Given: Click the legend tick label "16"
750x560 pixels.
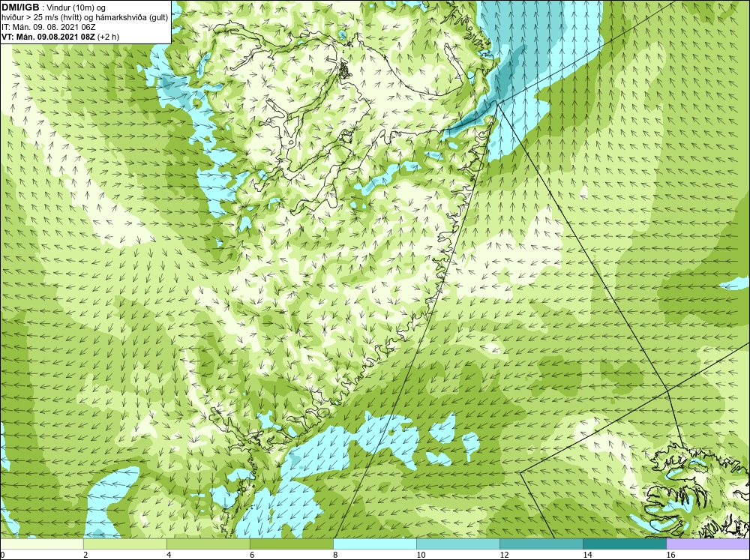Looking at the screenshot, I should point(670,555).
